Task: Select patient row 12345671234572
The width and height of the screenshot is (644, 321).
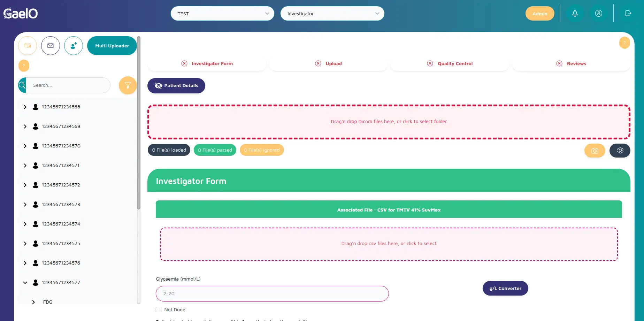Action: [77, 185]
